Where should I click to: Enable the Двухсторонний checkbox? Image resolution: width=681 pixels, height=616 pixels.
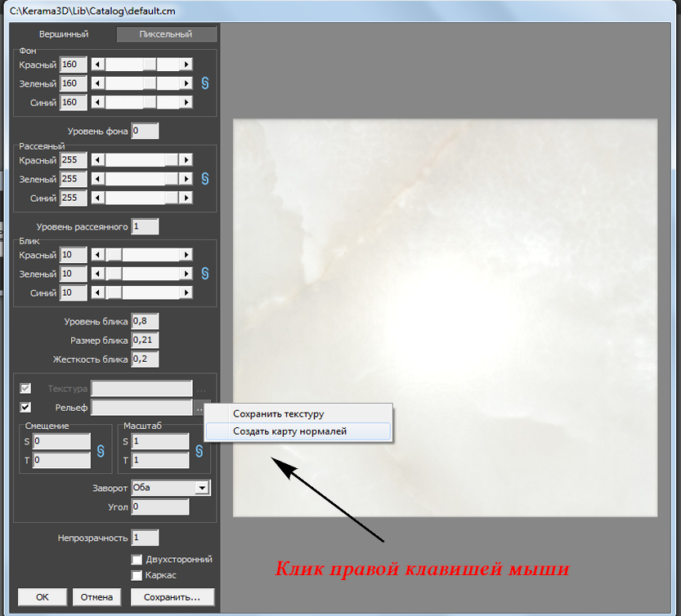point(137,560)
